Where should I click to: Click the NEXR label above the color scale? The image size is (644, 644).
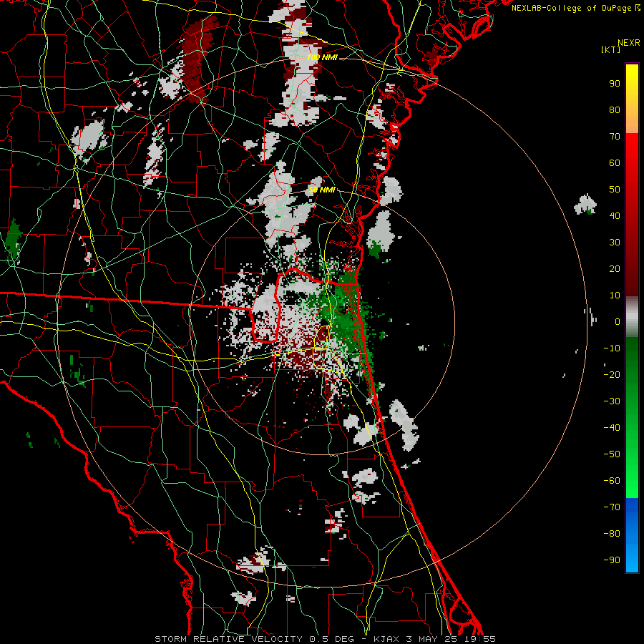tap(629, 43)
